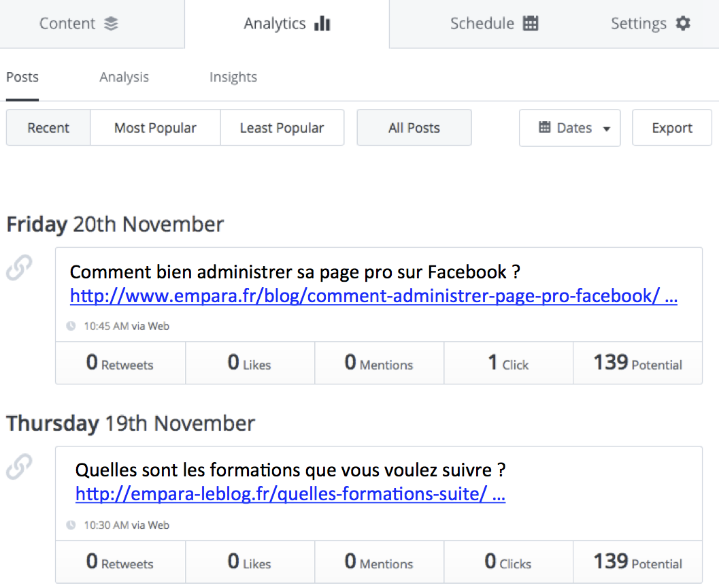The height and width of the screenshot is (588, 719).
Task: Click calendar icon in Dates button
Action: click(x=544, y=127)
